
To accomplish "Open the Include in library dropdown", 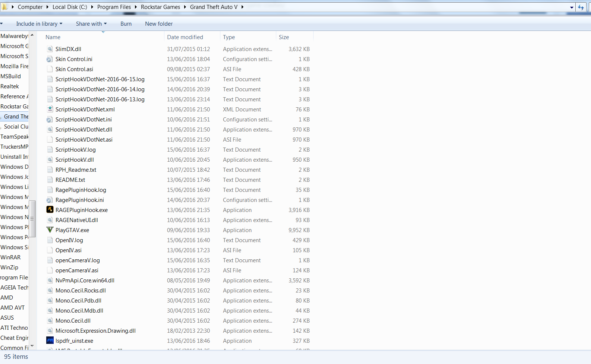I will (x=39, y=24).
